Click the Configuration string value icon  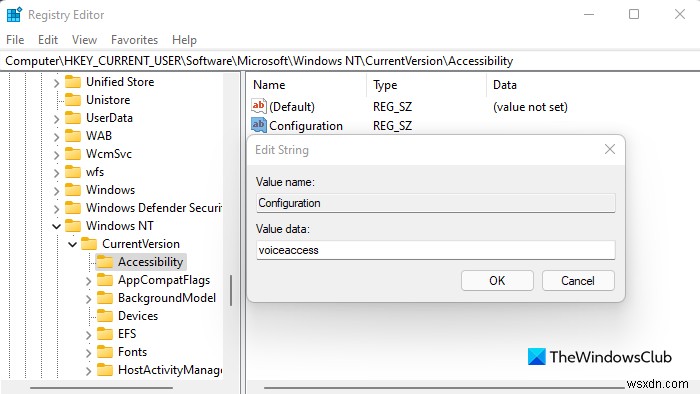tap(258, 125)
